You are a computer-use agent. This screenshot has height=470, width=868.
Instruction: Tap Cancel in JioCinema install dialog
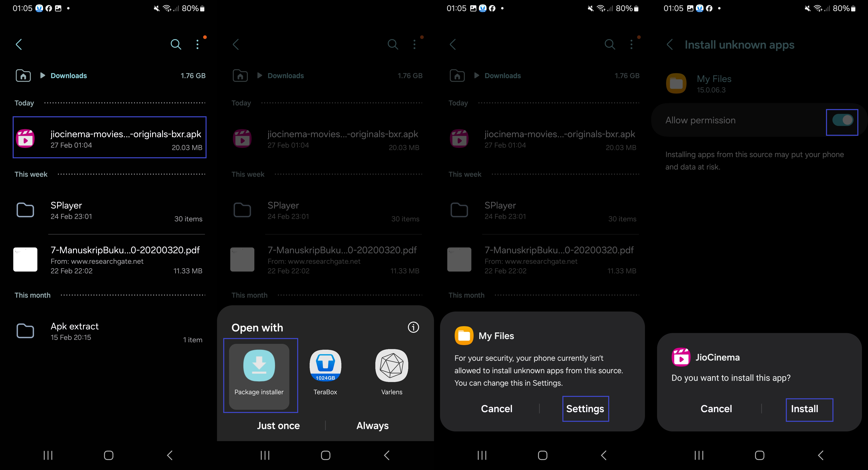click(x=716, y=409)
